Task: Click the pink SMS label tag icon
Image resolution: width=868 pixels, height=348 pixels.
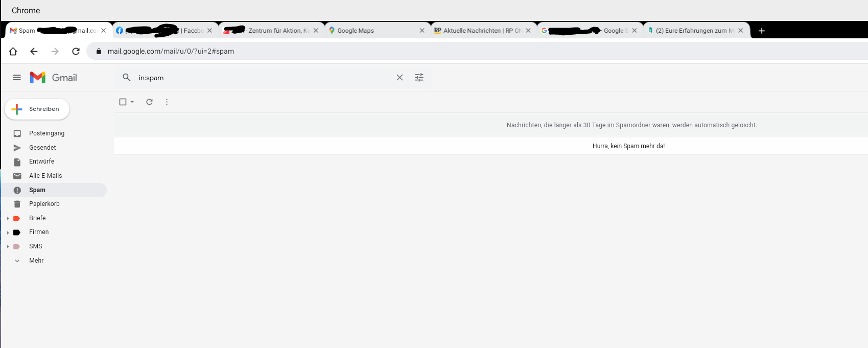Action: pyautogui.click(x=16, y=246)
